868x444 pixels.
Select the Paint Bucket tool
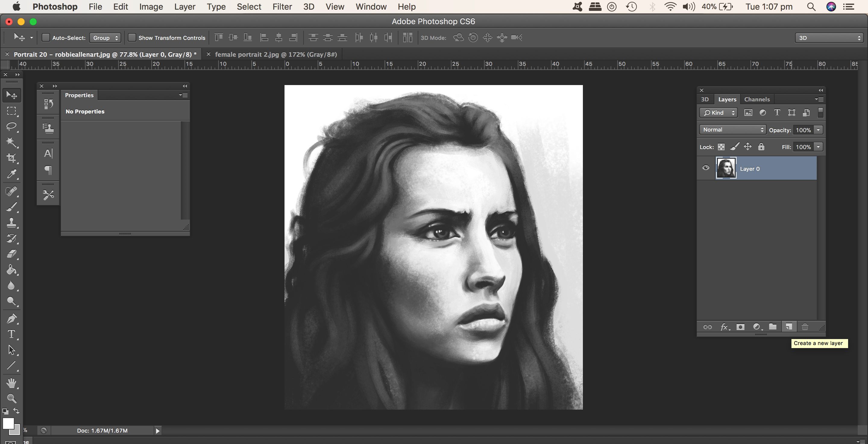click(x=11, y=270)
